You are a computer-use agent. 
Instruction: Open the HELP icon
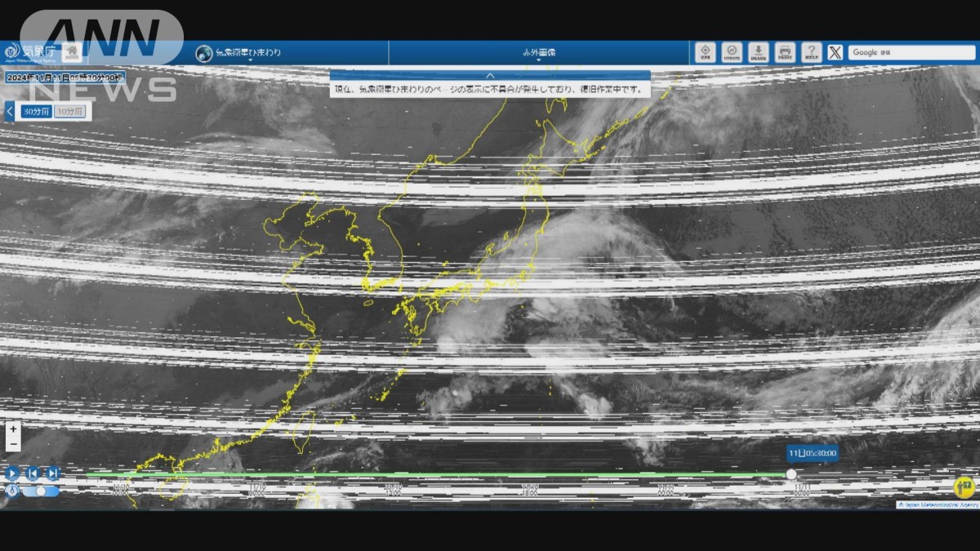point(811,52)
